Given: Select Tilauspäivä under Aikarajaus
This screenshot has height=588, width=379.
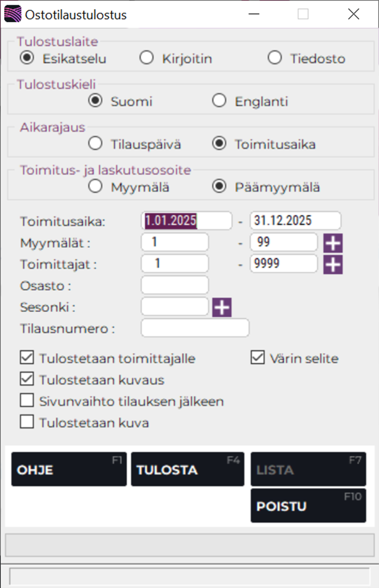Looking at the screenshot, I should tap(95, 143).
